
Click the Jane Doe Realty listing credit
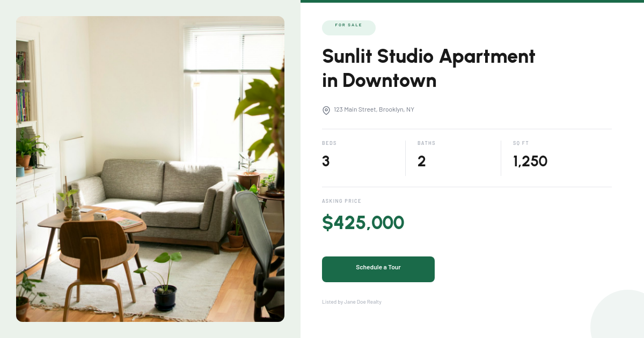click(352, 302)
